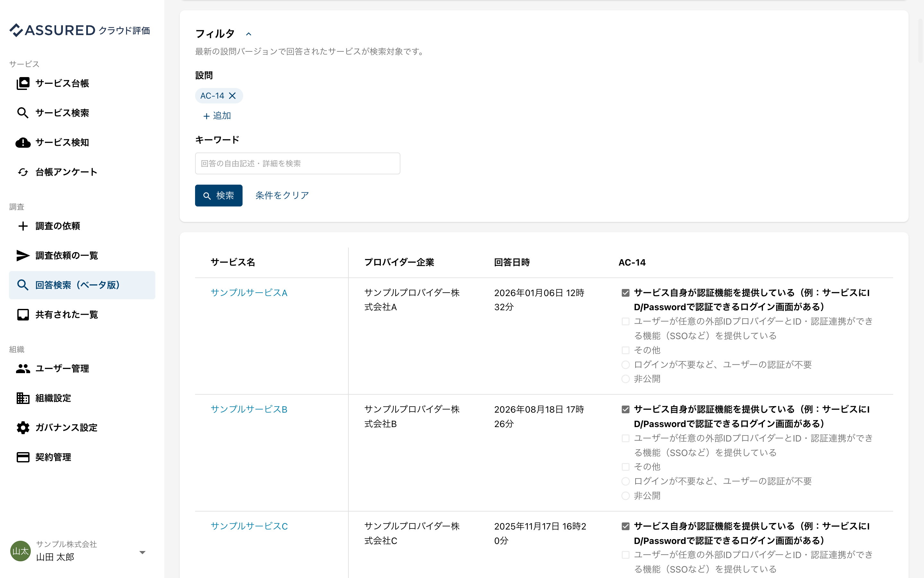Click the ASSURED logo checkmark icon
This screenshot has height=578, width=924.
point(16,30)
